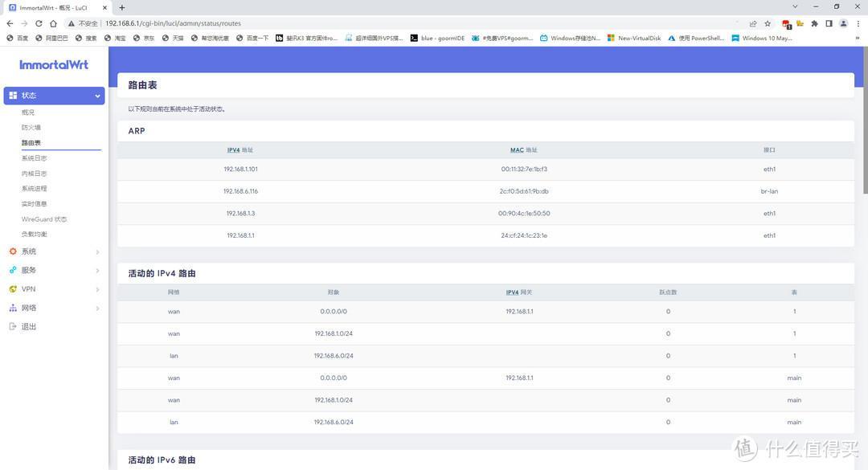Click the MAC 地址 column header
The image size is (868, 470).
524,150
